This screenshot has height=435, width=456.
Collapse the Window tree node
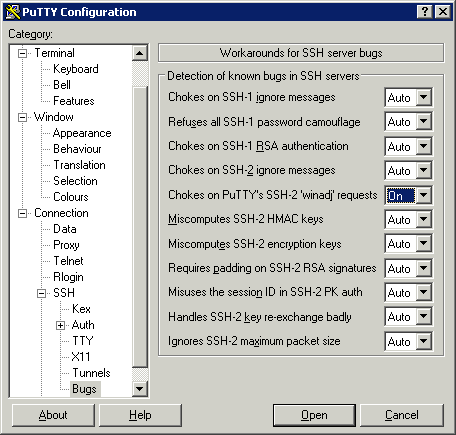tap(22, 117)
